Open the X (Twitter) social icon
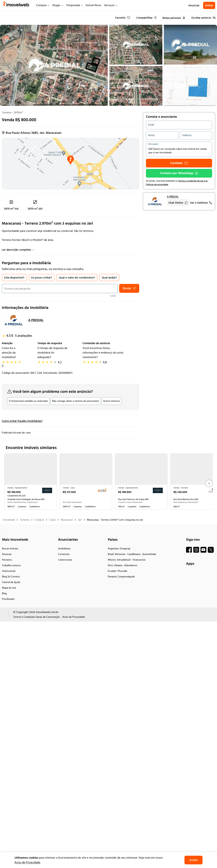This screenshot has height=868, width=217. coord(211,550)
